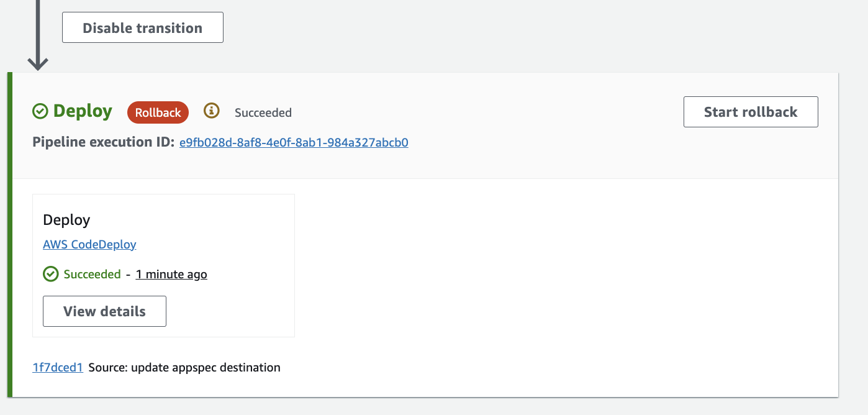Click the red Rollback badge

pos(158,112)
